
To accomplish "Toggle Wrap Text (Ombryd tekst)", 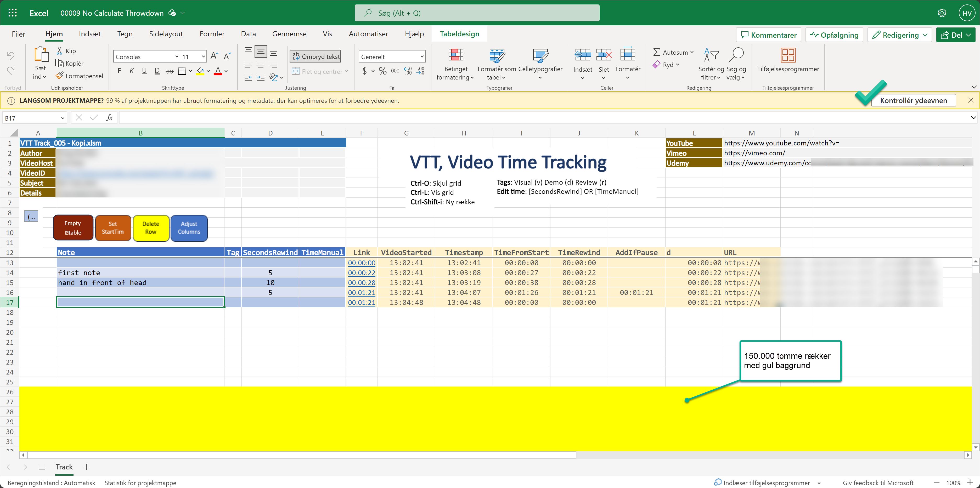I will point(316,56).
